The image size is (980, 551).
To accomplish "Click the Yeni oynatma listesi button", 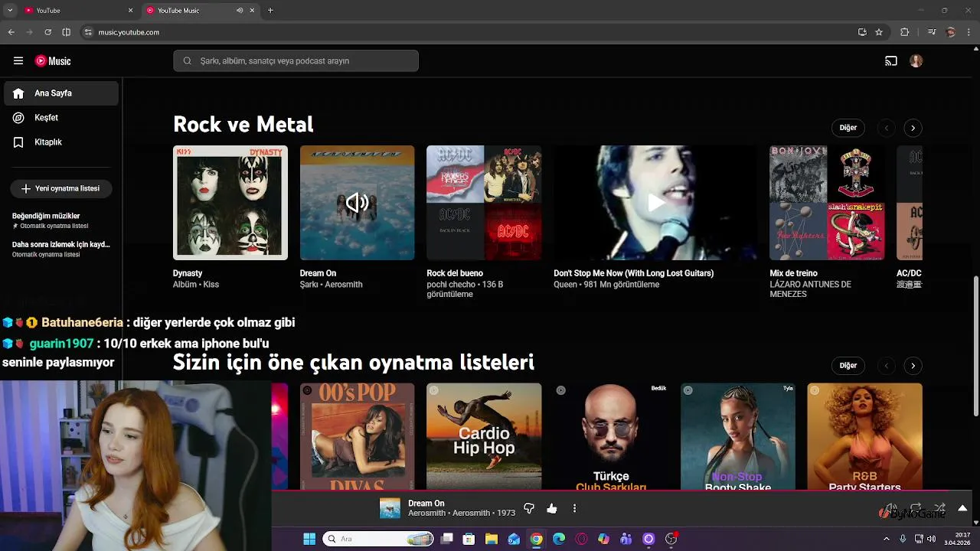I will click(x=61, y=188).
